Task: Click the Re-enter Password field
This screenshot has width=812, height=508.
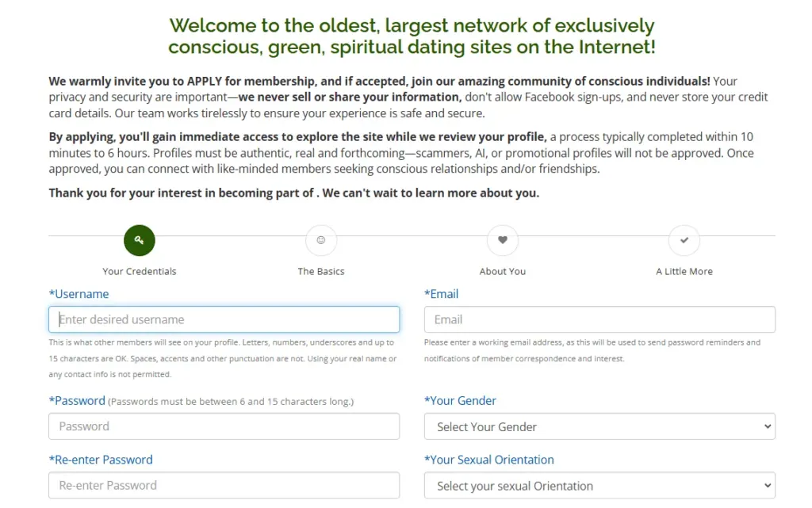Action: point(224,485)
